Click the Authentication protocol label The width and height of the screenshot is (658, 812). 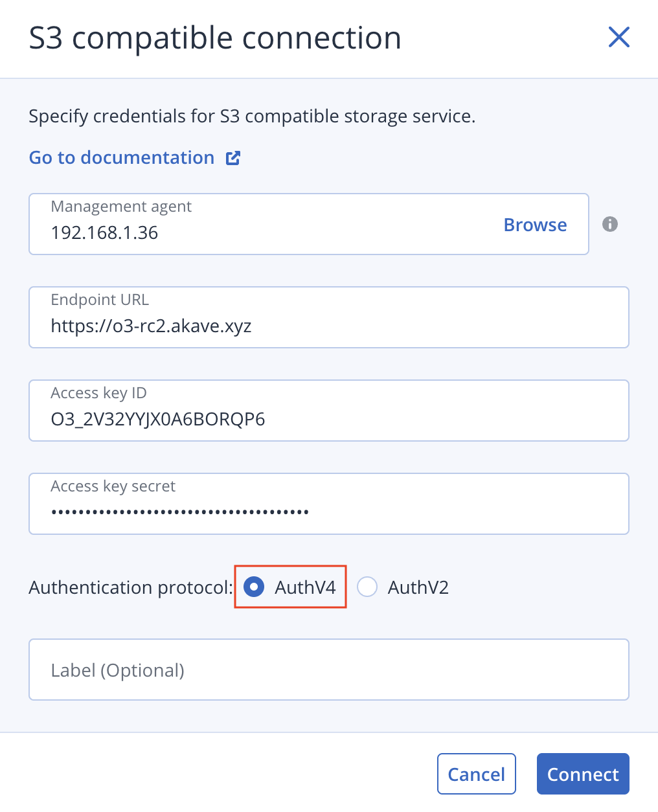coord(130,587)
